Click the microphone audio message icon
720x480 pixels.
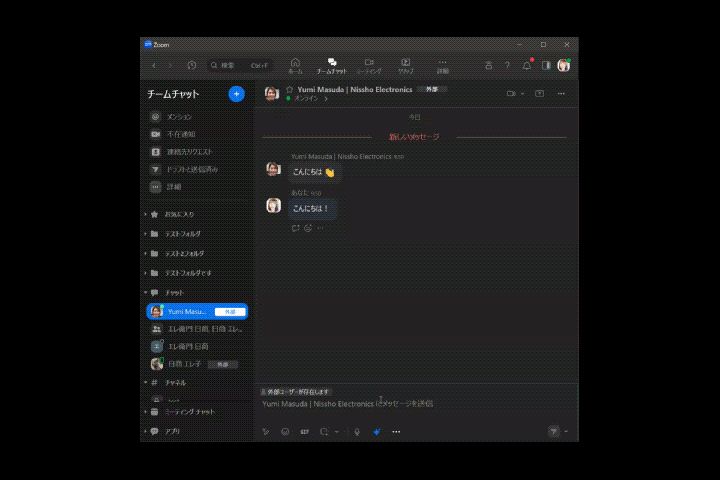coord(357,431)
